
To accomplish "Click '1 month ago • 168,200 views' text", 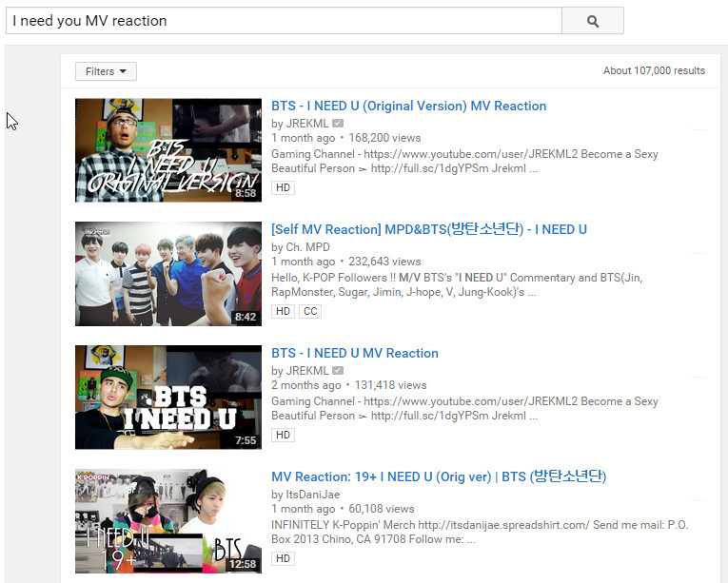I will click(x=345, y=138).
